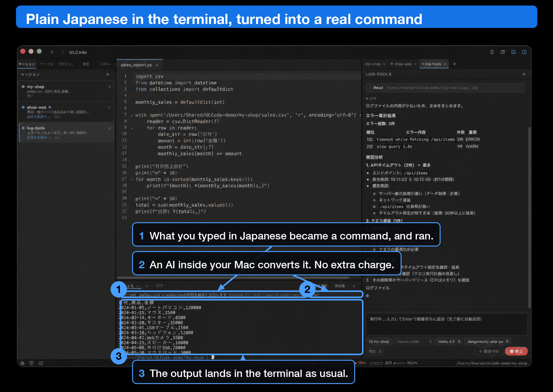Close the my-shop session card
The height and width of the screenshot is (392, 553).
(x=109, y=87)
